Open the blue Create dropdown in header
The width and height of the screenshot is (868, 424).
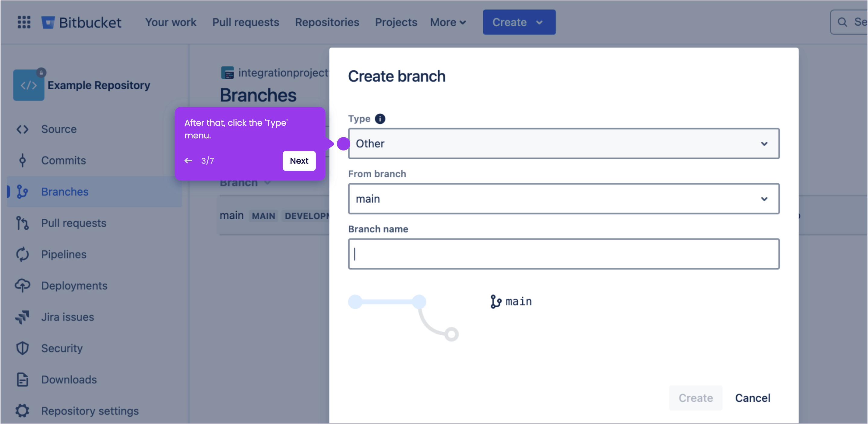click(519, 22)
